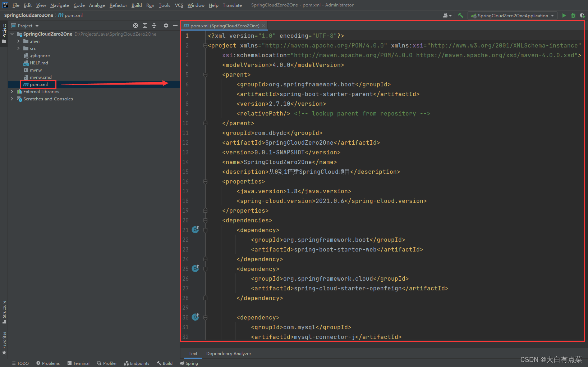588x367 pixels.
Task: Select HELP.md in project tree
Action: (x=39, y=63)
